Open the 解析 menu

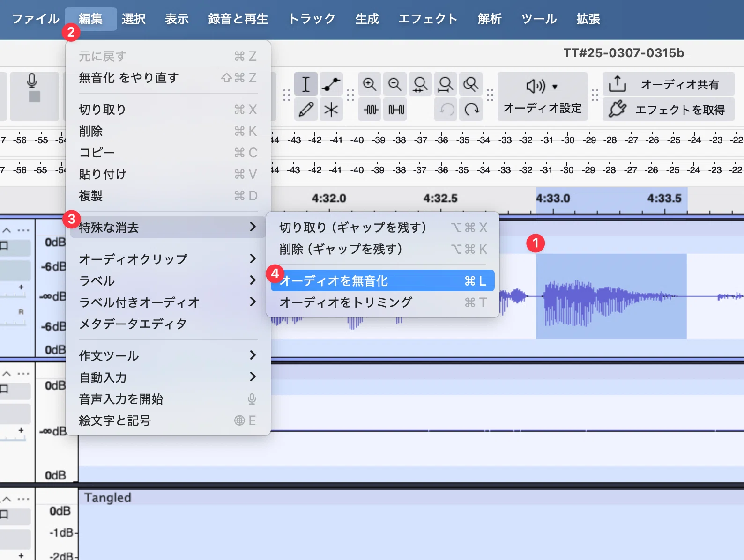pyautogui.click(x=490, y=19)
